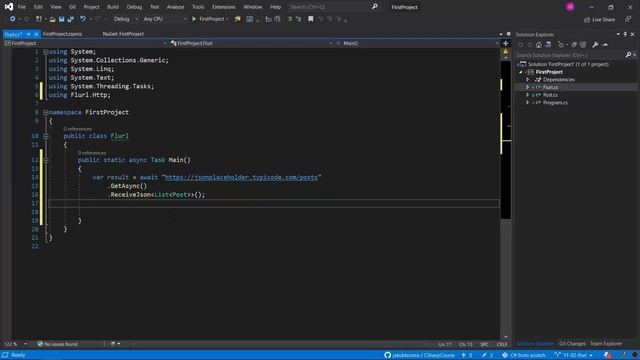Image resolution: width=640 pixels, height=360 pixels.
Task: Click the 11-02-flurl branch status item
Action: tap(573, 355)
